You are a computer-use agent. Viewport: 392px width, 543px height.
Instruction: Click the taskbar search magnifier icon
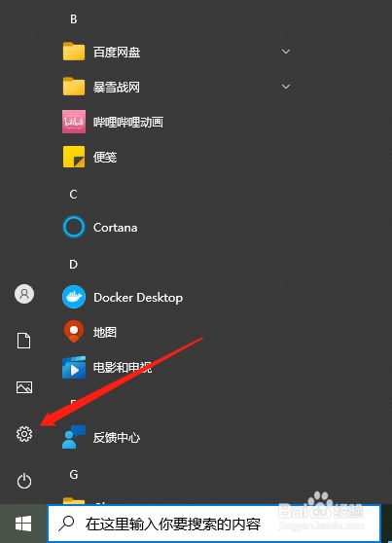pos(66,524)
